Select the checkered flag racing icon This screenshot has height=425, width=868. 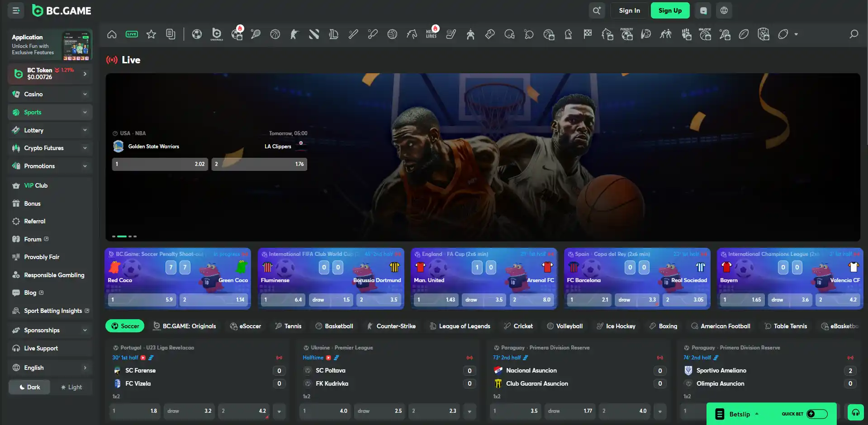pyautogui.click(x=588, y=34)
